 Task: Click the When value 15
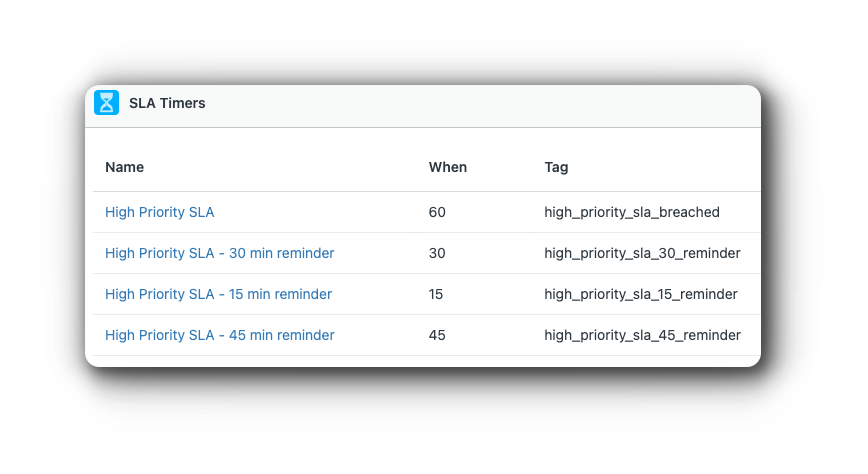(436, 294)
